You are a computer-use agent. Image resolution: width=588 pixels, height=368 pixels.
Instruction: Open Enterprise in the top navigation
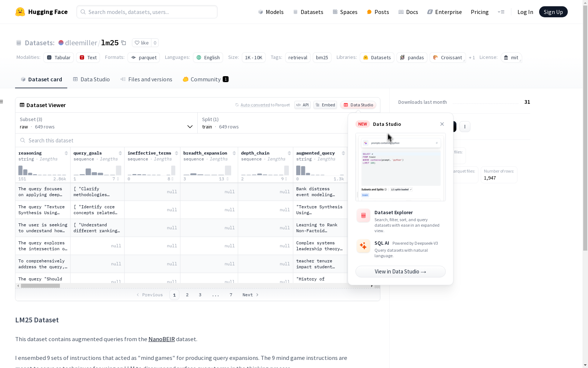(445, 12)
